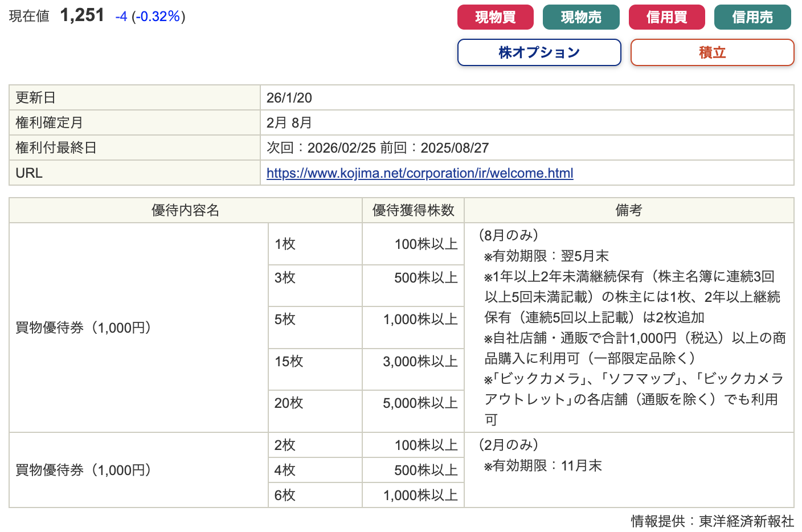The width and height of the screenshot is (802, 532).
Task: Click the current price value 1,251
Action: 82,15
